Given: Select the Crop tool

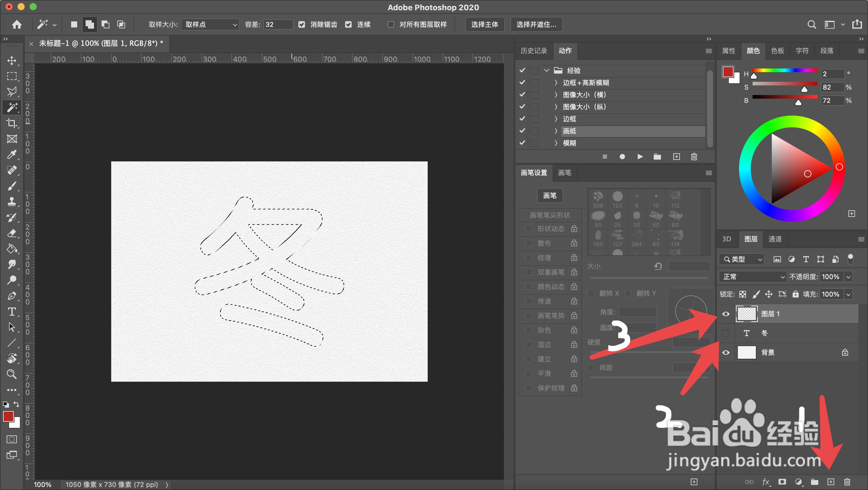Looking at the screenshot, I should point(12,123).
